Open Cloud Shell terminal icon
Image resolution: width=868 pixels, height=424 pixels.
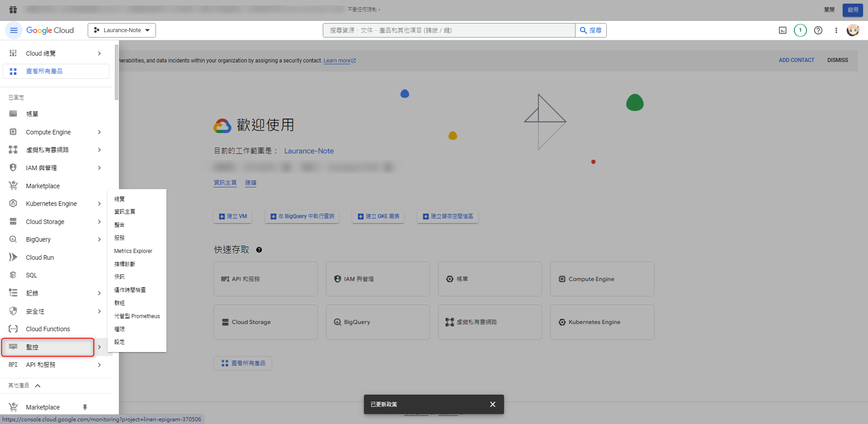(783, 30)
